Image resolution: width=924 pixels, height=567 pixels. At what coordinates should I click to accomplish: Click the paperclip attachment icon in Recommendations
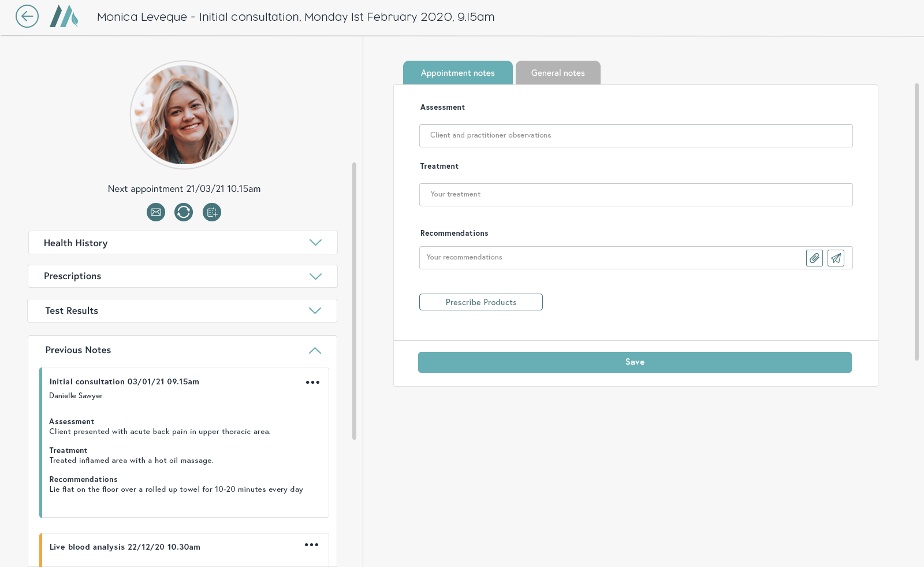pyautogui.click(x=814, y=258)
